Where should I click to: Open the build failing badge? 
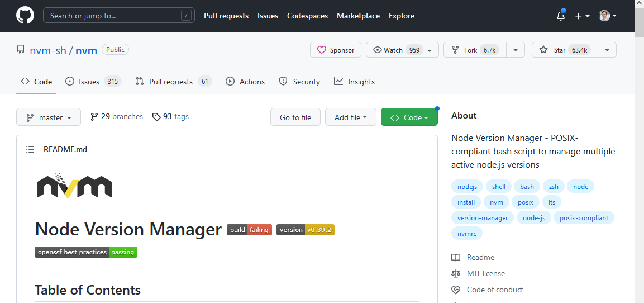[x=249, y=229]
